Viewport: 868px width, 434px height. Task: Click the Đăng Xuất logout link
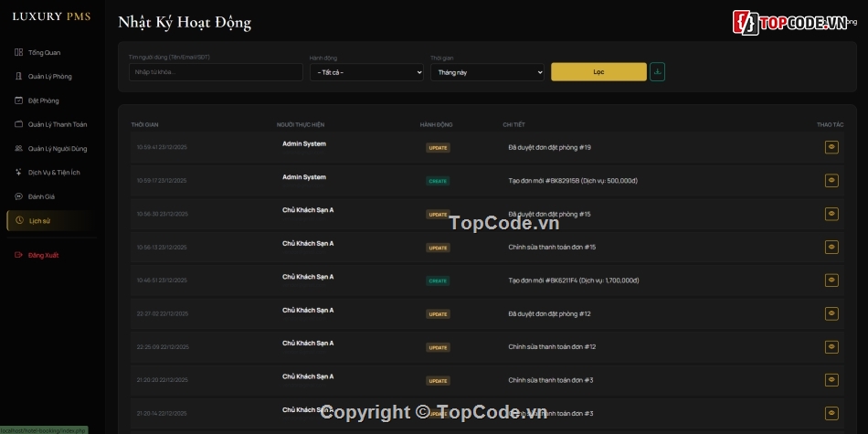pos(52,255)
